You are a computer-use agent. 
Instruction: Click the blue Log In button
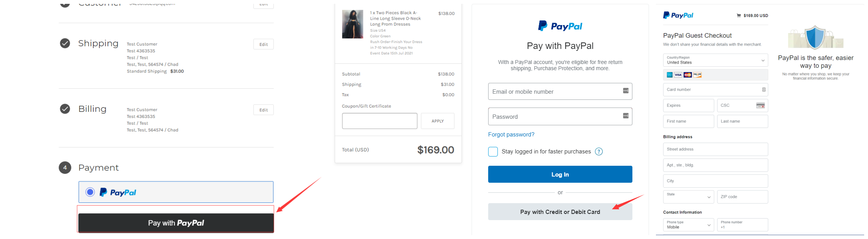coord(560,174)
